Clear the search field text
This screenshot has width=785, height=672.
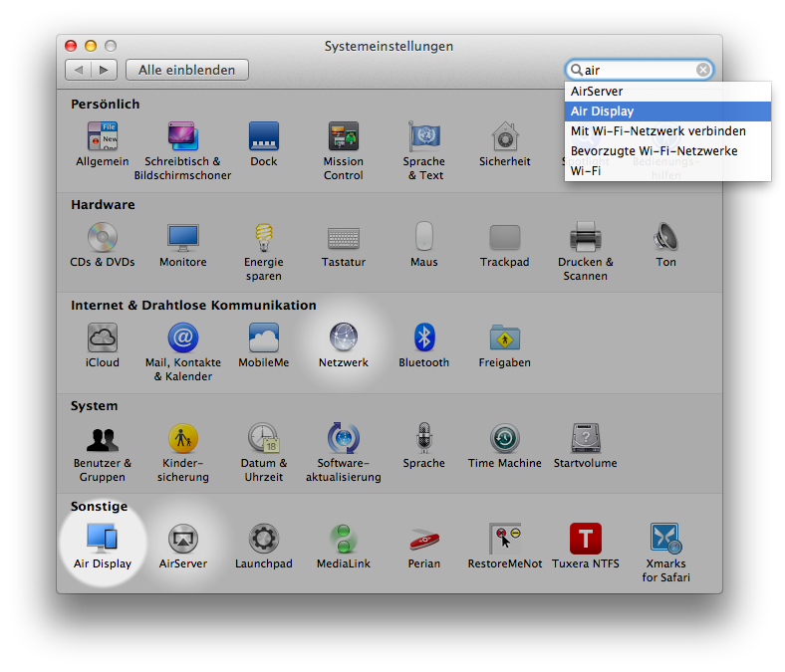[703, 70]
